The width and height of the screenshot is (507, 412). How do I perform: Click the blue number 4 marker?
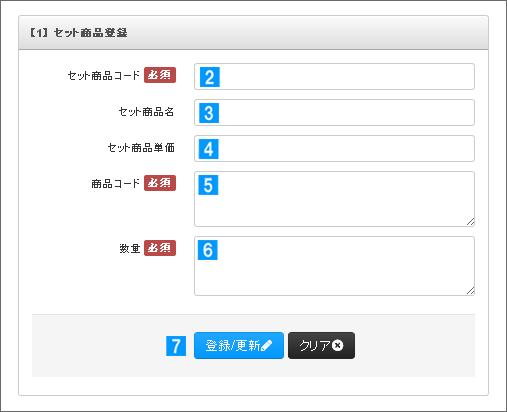pyautogui.click(x=209, y=149)
